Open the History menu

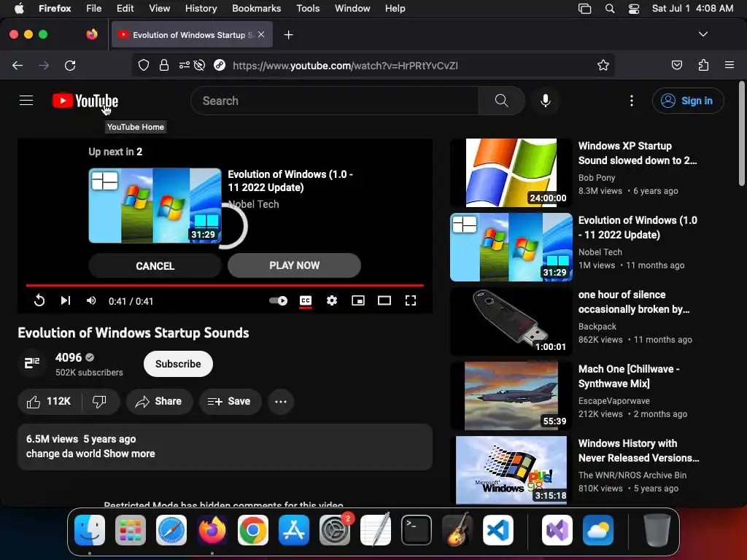coord(201,8)
